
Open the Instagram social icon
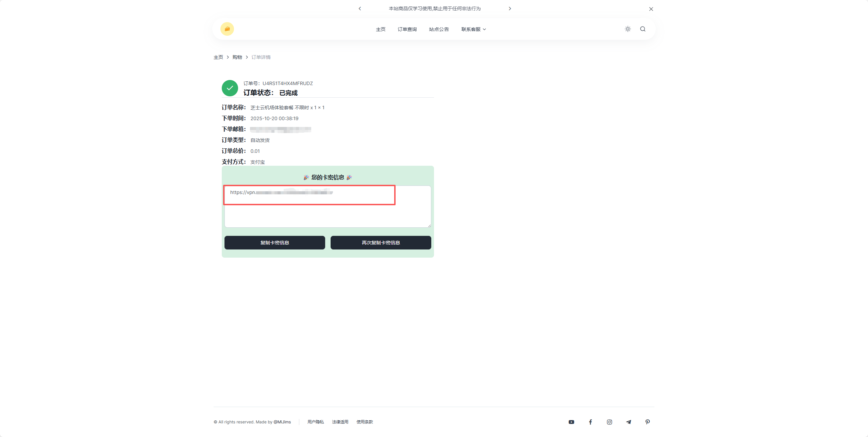pyautogui.click(x=609, y=422)
